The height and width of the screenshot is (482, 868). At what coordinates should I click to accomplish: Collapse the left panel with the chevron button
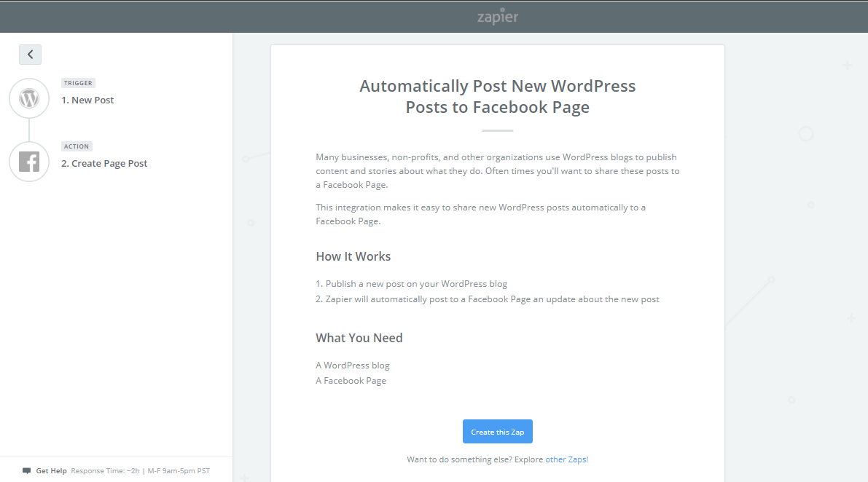pos(30,54)
